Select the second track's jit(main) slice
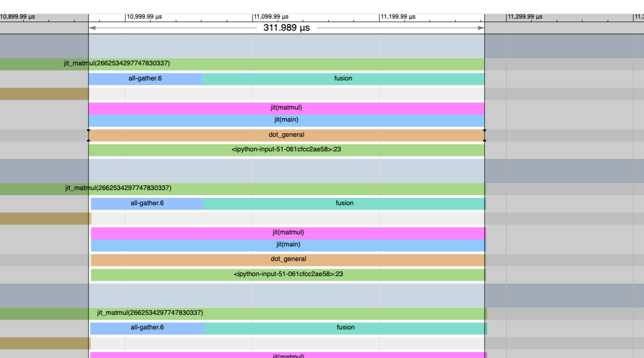 [288, 244]
